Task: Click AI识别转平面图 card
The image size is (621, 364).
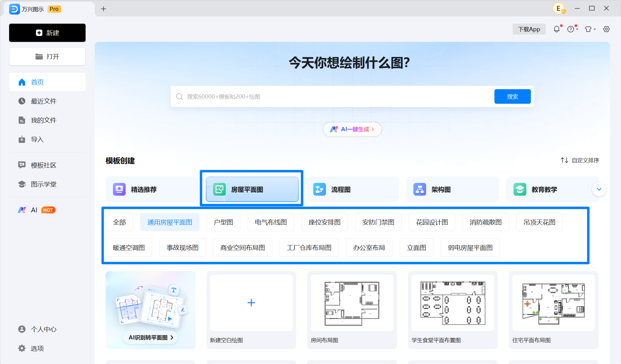Action: click(151, 310)
